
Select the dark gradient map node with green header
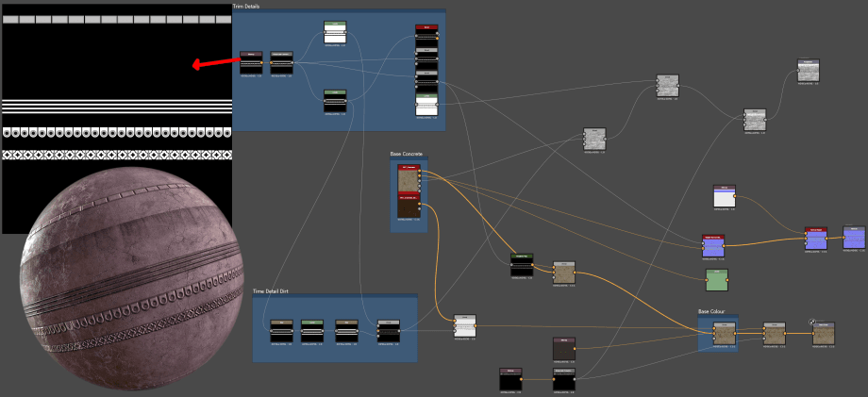point(522,265)
